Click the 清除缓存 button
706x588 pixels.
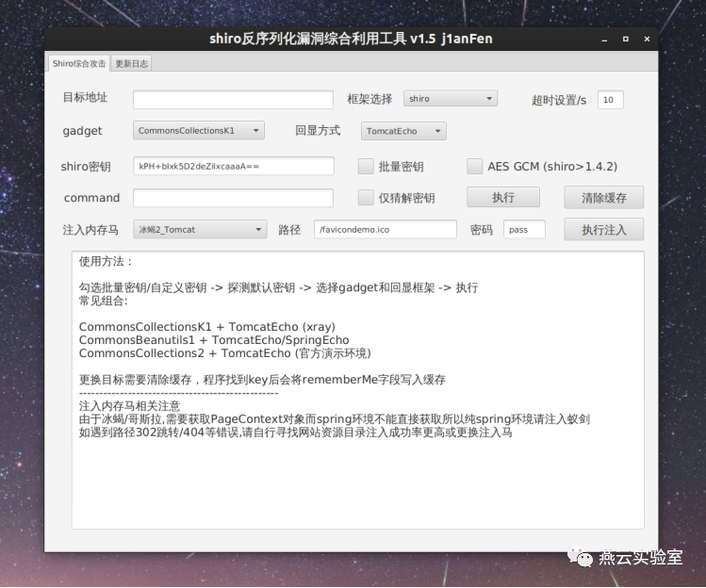[x=604, y=198]
